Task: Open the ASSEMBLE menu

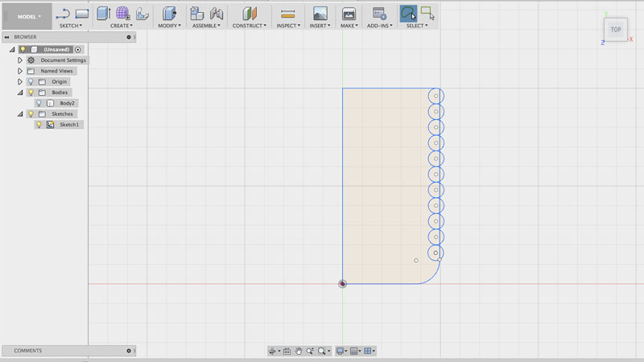Action: (206, 26)
